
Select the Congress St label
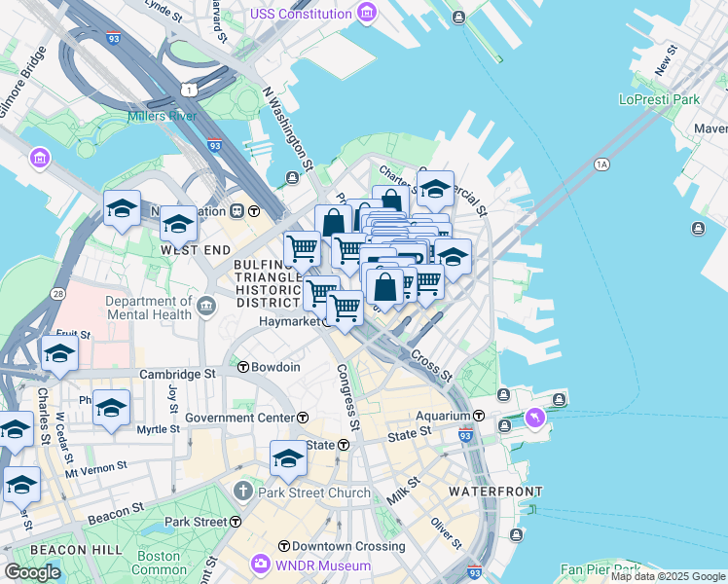click(348, 397)
